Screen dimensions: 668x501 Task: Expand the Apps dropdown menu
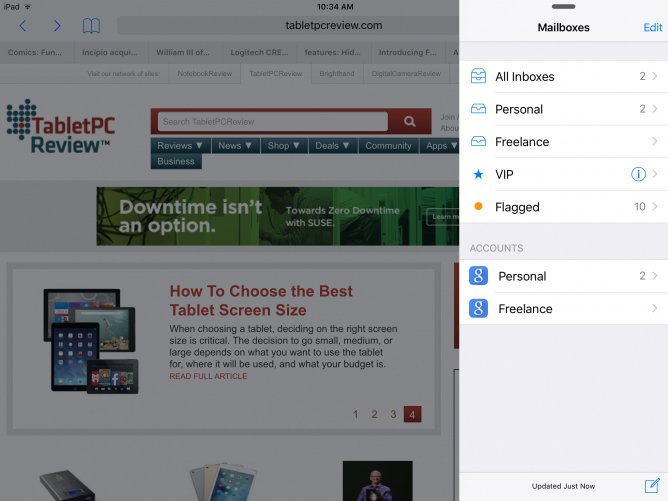click(x=439, y=146)
